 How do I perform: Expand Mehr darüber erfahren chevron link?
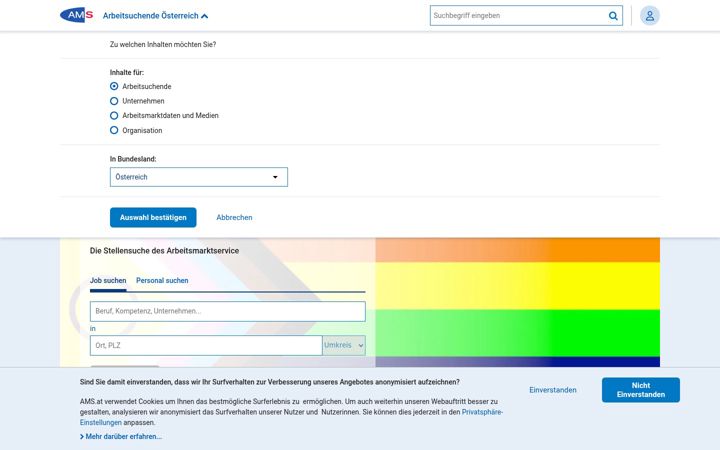coord(121,437)
